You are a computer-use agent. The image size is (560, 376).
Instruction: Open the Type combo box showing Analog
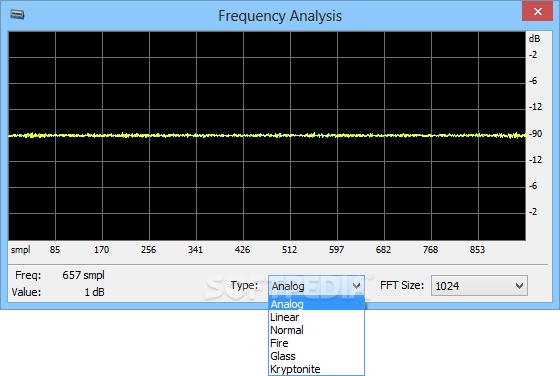(316, 286)
